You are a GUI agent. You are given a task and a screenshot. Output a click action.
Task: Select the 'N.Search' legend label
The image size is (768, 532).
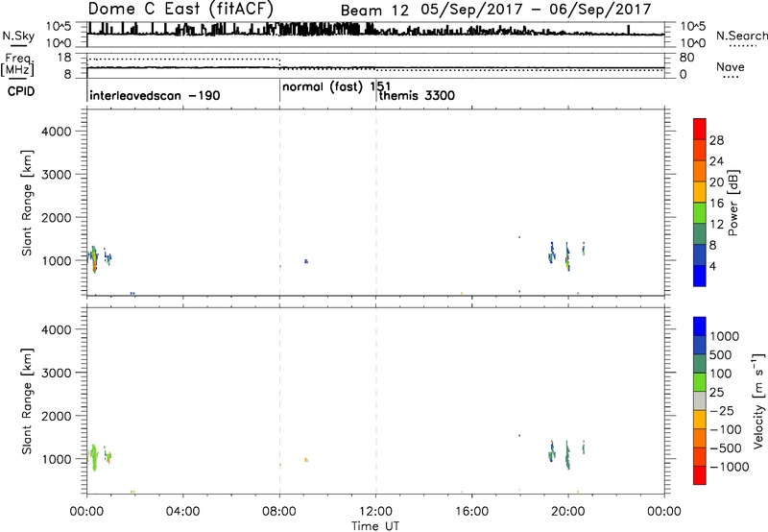[742, 36]
